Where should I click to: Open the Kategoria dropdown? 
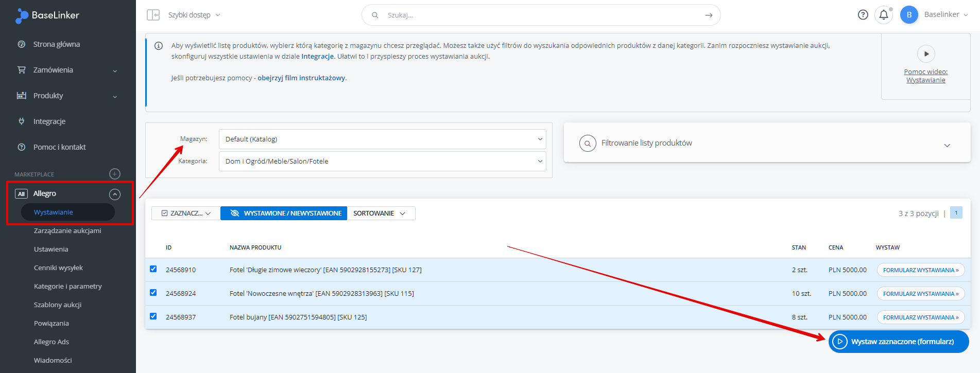(382, 161)
